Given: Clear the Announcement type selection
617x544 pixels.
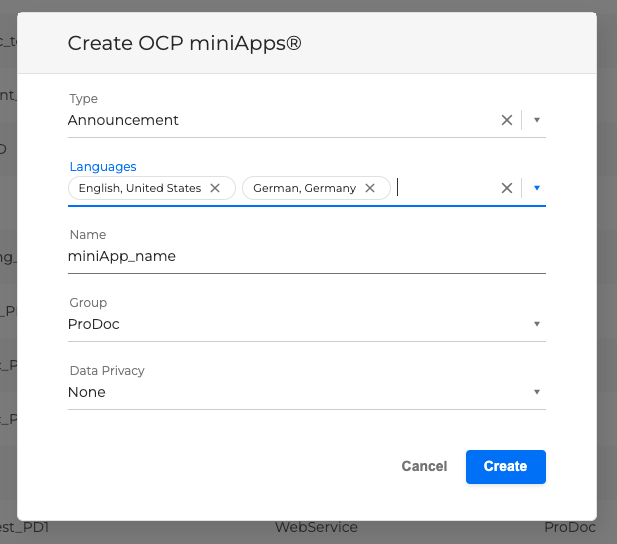Looking at the screenshot, I should [507, 120].
